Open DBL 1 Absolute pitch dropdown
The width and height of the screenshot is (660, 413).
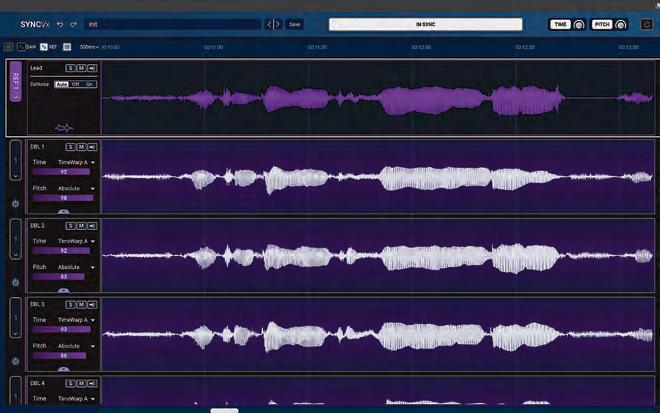click(x=76, y=188)
